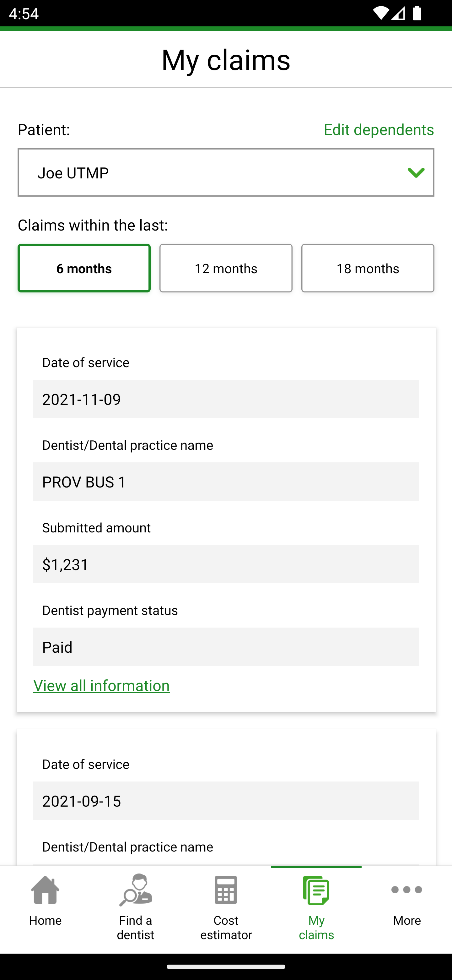Tap the 2021-11-09 date of service field

point(226,399)
